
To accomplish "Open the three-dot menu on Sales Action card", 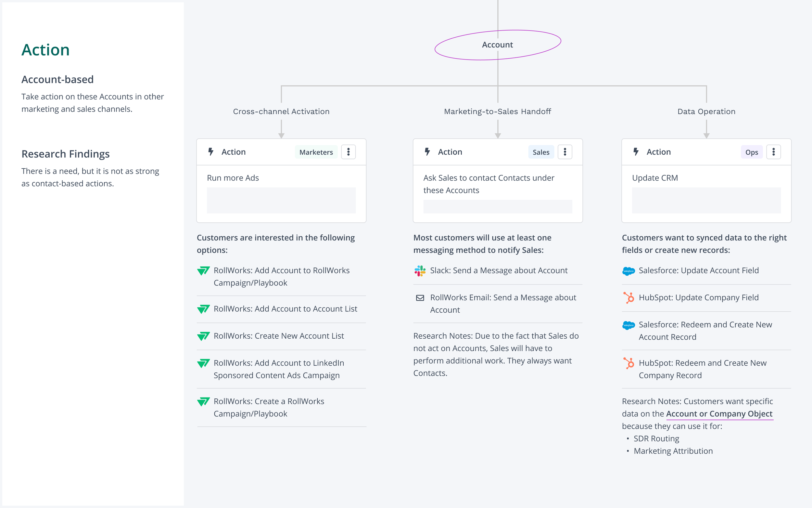I will [565, 152].
